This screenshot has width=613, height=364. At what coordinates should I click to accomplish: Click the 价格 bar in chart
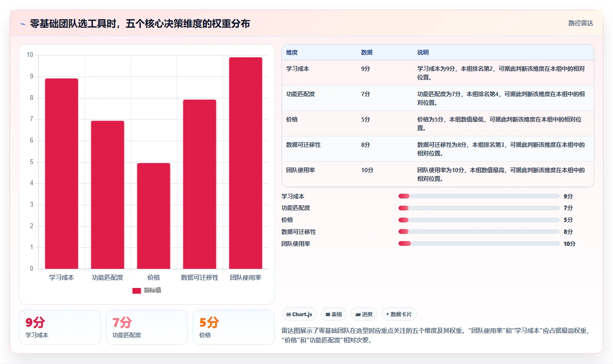154,216
